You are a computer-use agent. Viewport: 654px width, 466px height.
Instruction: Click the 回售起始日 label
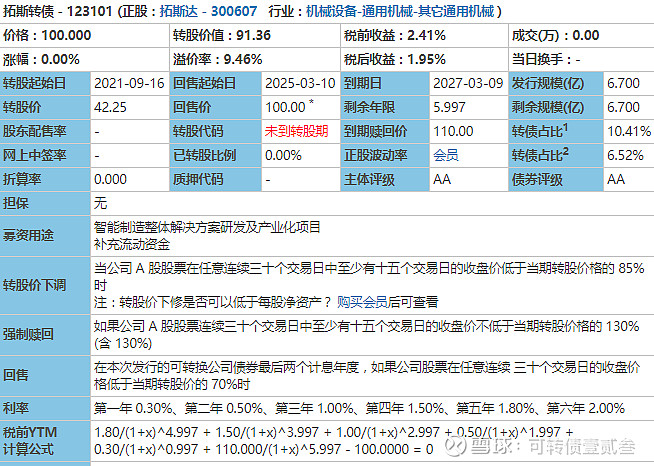(204, 83)
